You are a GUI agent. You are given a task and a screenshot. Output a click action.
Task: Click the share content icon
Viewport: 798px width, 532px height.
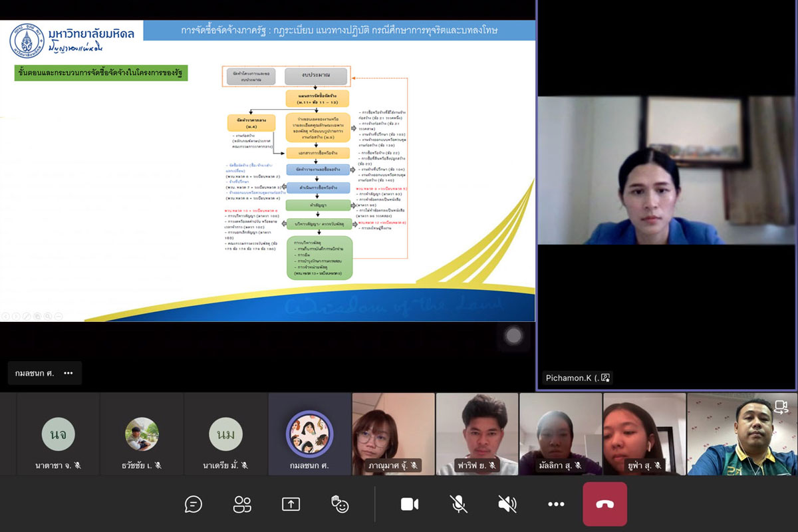[x=291, y=505]
